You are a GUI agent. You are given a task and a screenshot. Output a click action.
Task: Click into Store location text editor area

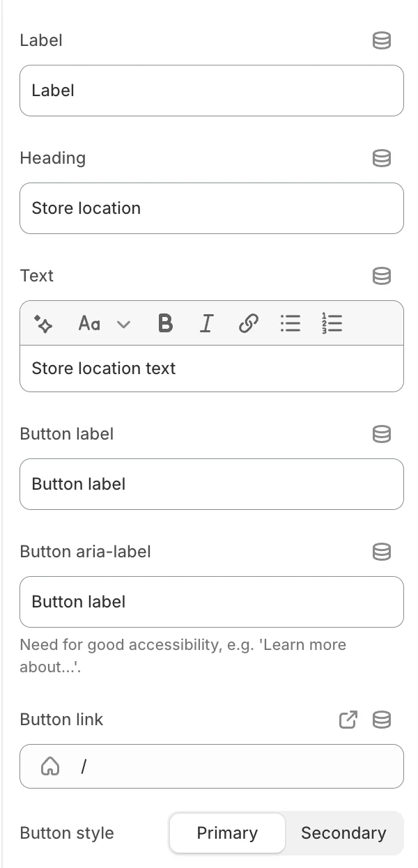coord(212,369)
